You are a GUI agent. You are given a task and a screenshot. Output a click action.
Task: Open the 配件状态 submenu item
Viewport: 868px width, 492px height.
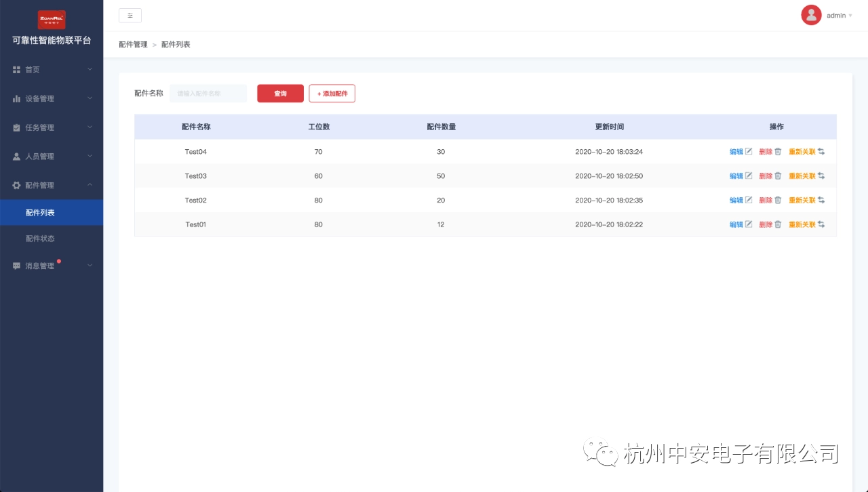[x=40, y=239]
